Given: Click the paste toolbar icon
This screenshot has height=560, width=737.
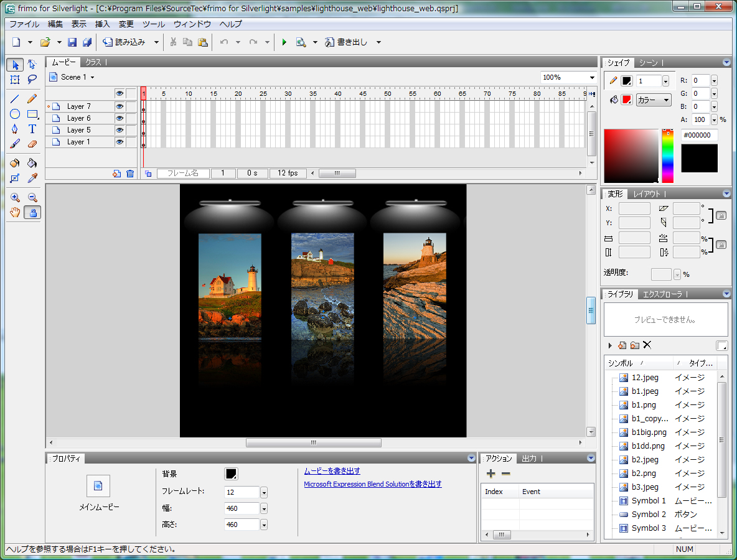Looking at the screenshot, I should pos(202,42).
